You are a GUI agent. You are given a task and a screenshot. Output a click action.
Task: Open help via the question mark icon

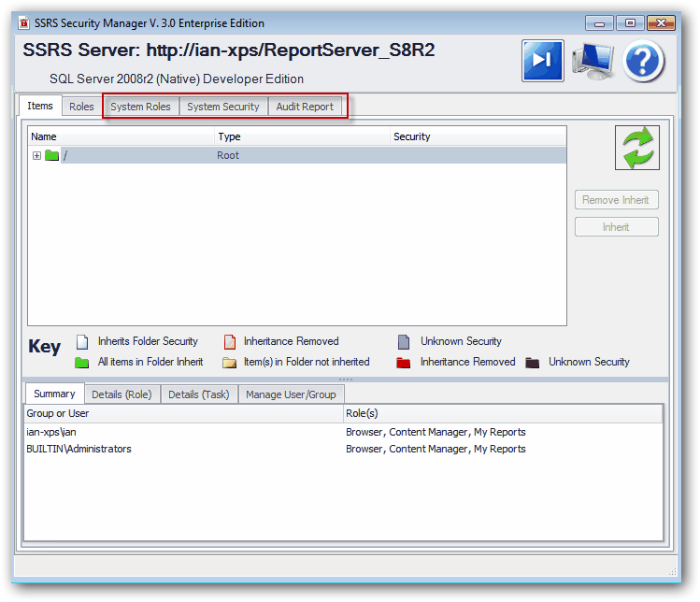point(643,61)
